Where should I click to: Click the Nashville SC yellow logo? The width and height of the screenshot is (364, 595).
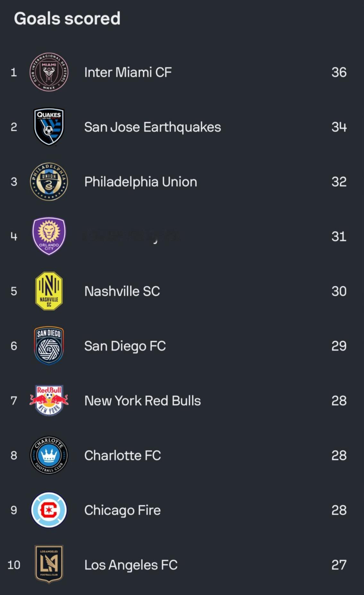pyautogui.click(x=49, y=291)
